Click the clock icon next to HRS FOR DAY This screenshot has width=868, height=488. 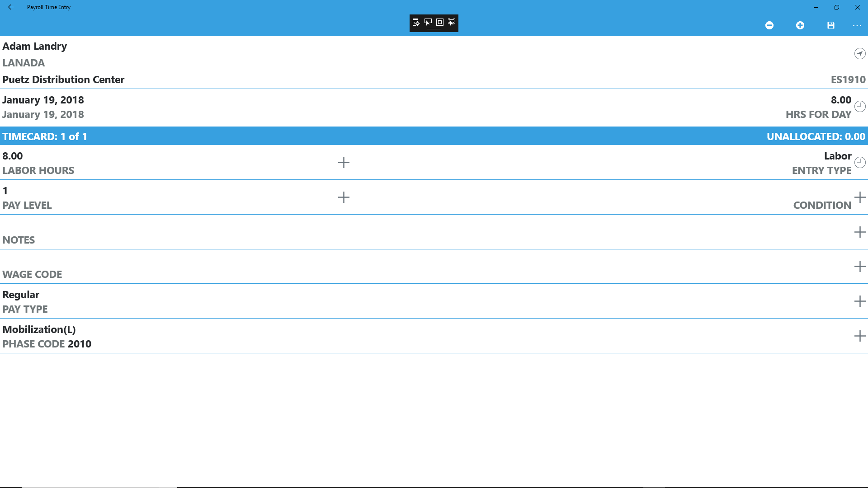(x=860, y=106)
